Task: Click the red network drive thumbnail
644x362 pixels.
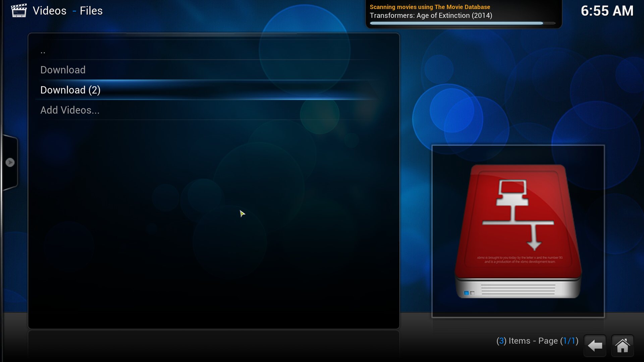Action: pos(518,231)
